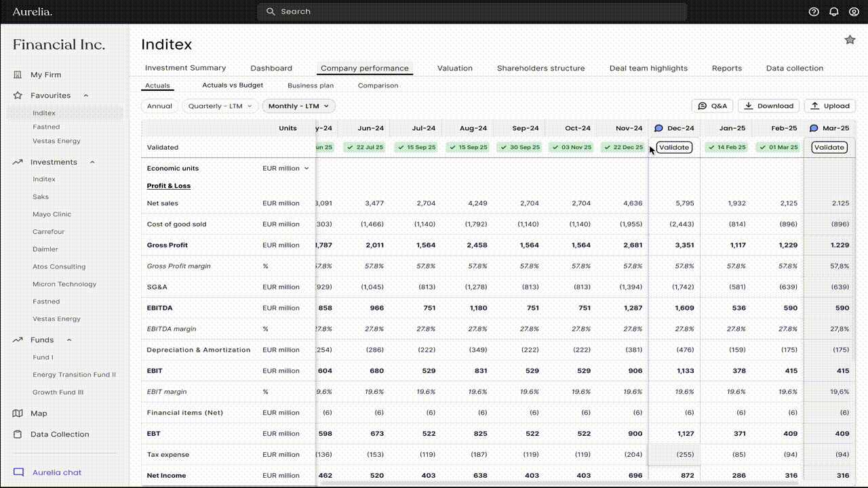
Task: Select Comparison sub-tab
Action: tap(378, 85)
